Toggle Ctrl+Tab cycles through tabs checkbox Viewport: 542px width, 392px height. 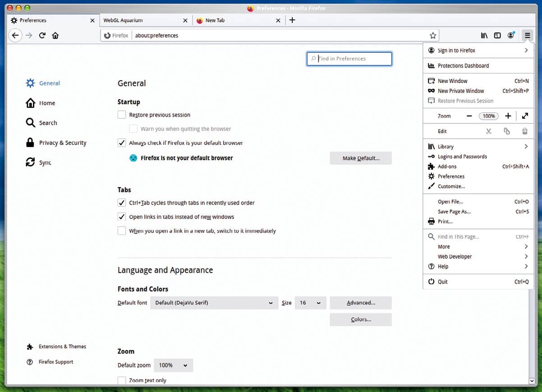click(122, 203)
